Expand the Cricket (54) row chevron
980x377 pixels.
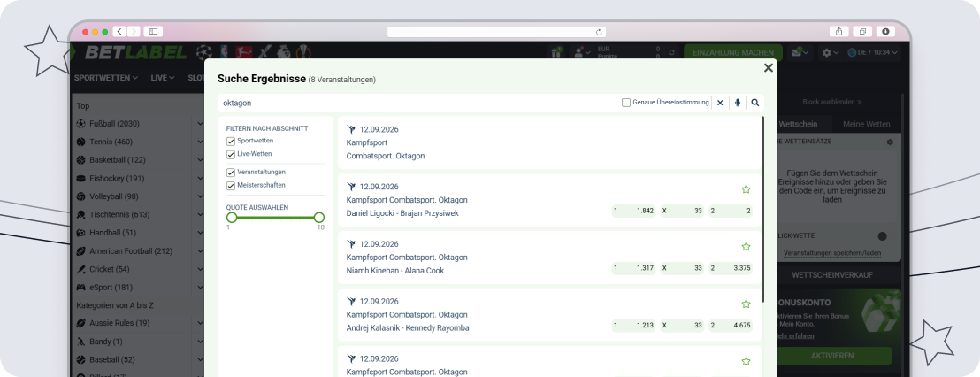click(x=200, y=269)
